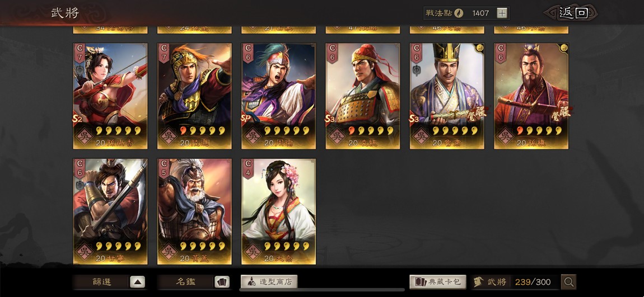
Task: Select the 陸遜 general card
Action: tap(194, 96)
